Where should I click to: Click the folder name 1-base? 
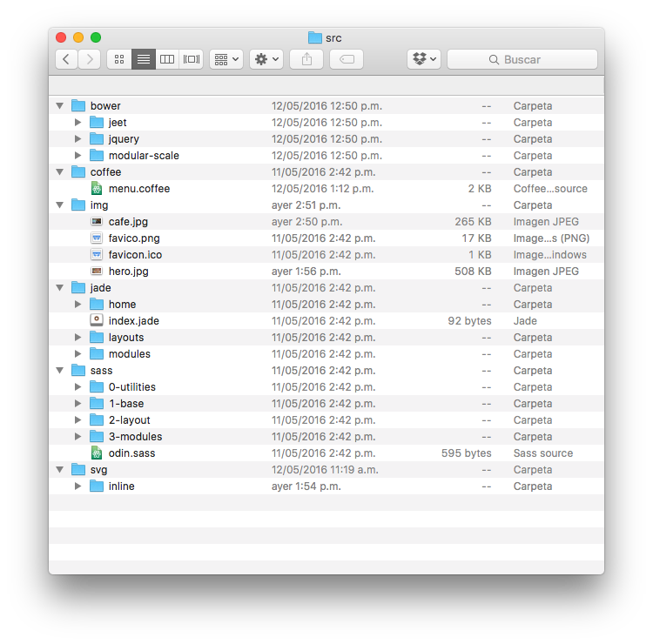pos(126,404)
